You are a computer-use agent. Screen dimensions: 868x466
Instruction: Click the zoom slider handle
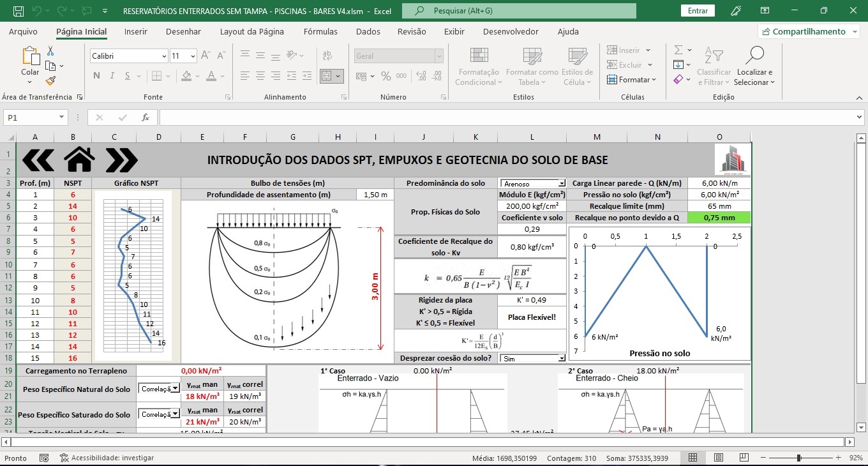799,458
